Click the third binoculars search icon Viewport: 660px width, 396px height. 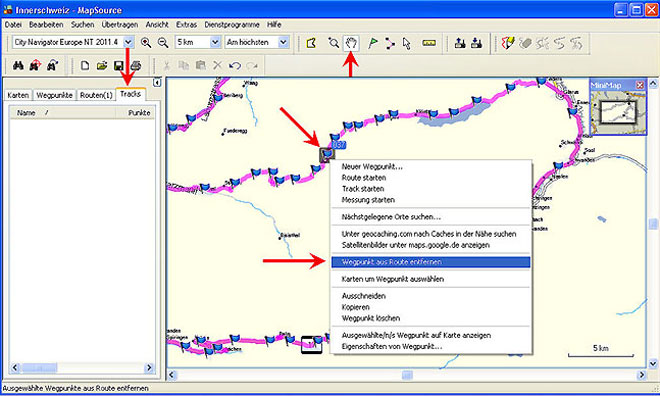click(52, 66)
